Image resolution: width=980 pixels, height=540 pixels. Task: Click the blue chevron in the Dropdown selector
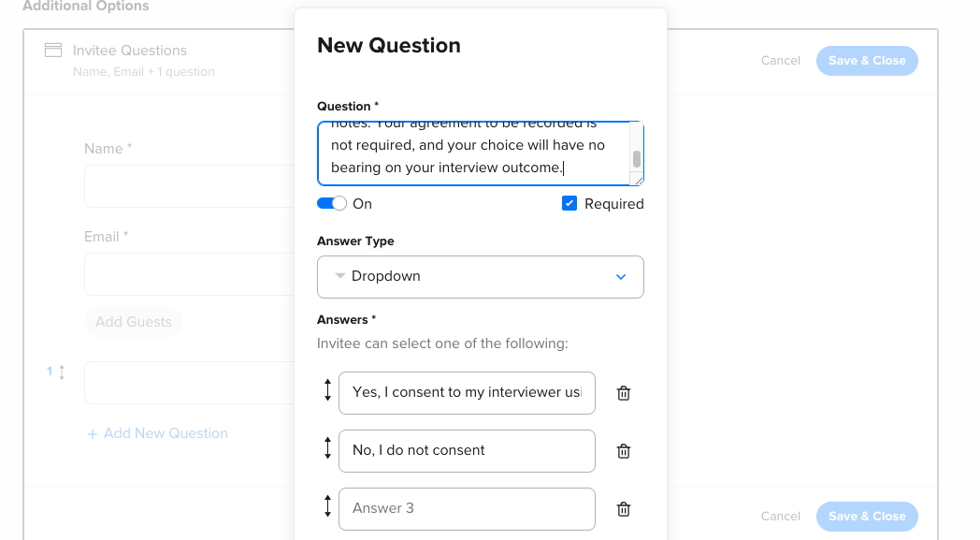tap(621, 277)
